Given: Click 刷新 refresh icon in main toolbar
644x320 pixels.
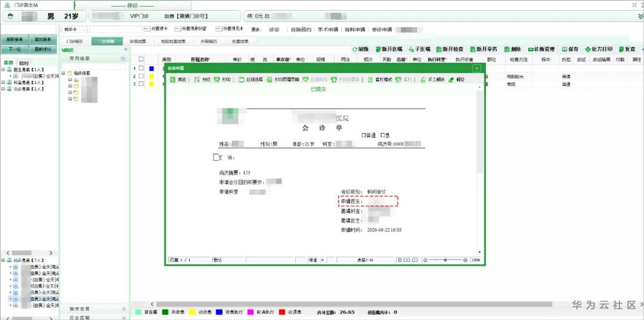Looking at the screenshot, I should [x=355, y=49].
